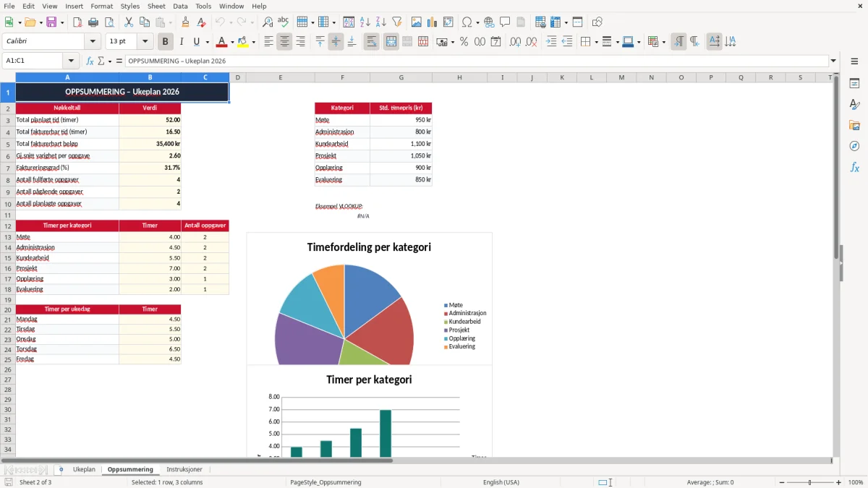Screen dimensions: 868x488
Task: Align cell content left
Action: pyautogui.click(x=268, y=42)
